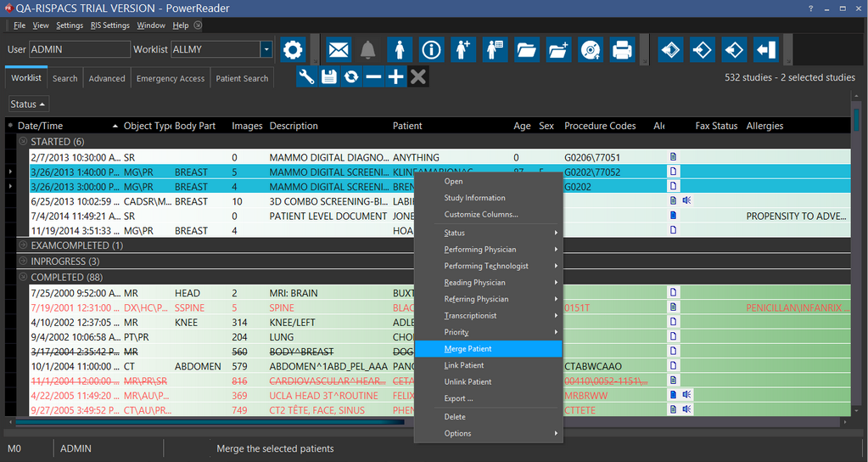Click the envelope mail icon in toolbar

click(x=339, y=49)
